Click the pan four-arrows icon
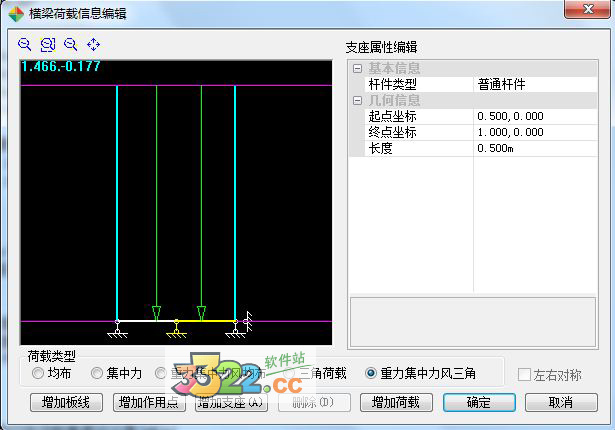Image resolution: width=615 pixels, height=430 pixels. click(x=93, y=44)
